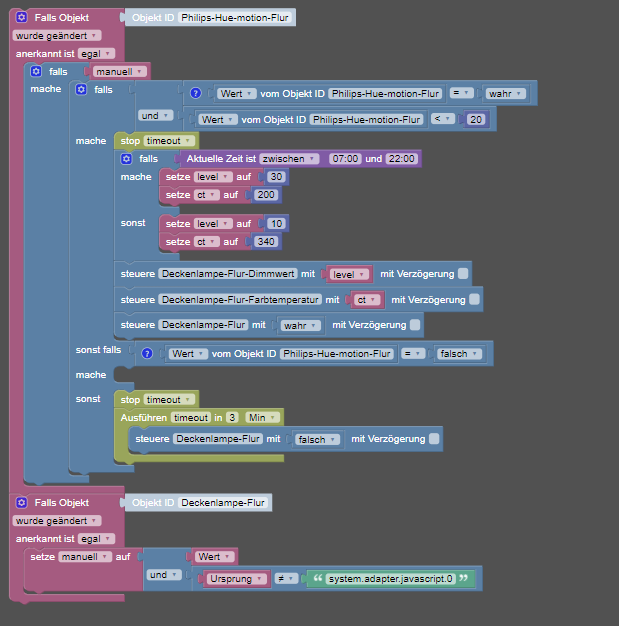Open 'und' operator dropdown in motion condition
The width and height of the screenshot is (619, 626).
tap(155, 115)
